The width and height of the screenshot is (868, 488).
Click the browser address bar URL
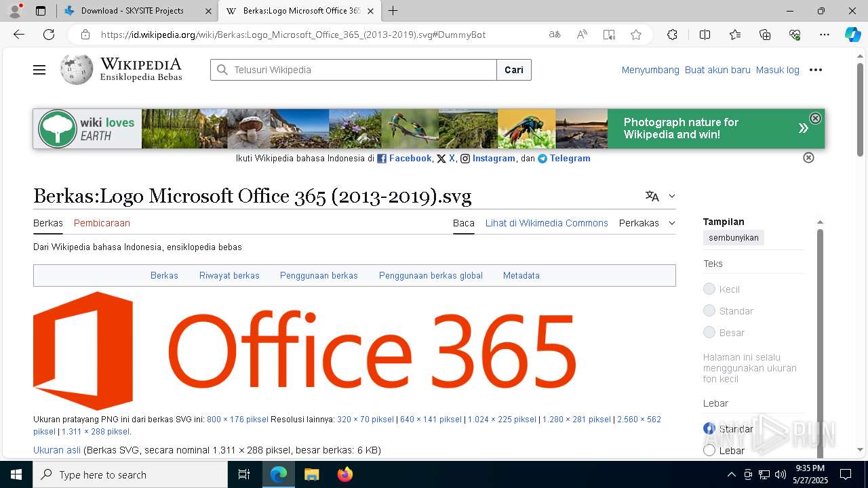click(293, 35)
